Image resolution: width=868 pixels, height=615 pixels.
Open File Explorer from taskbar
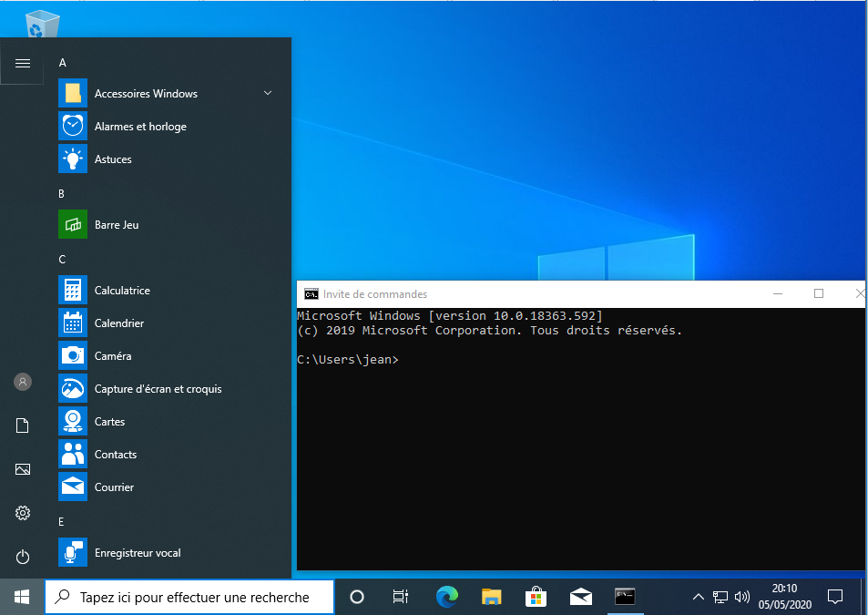point(491,597)
